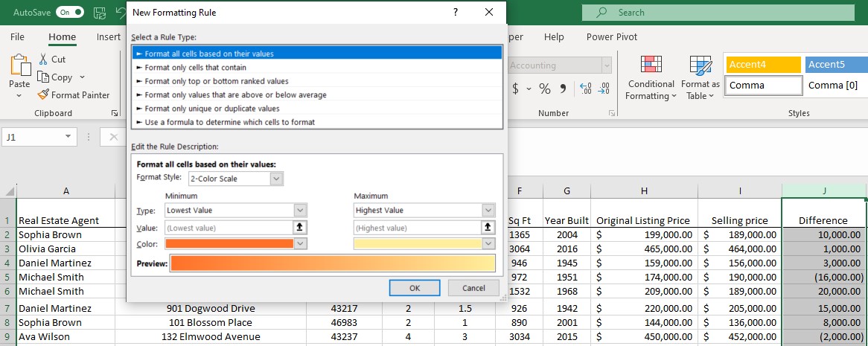Click the Cut scissors icon
Image resolution: width=868 pixels, height=346 pixels.
tap(43, 60)
